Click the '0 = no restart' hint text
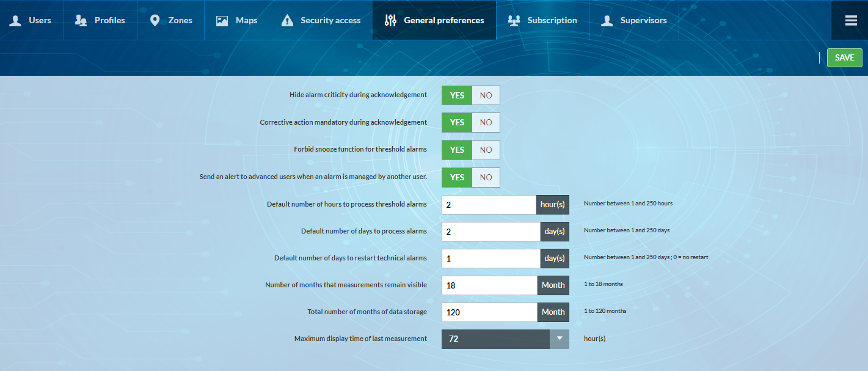Viewport: 868px width, 371px height. (x=691, y=257)
